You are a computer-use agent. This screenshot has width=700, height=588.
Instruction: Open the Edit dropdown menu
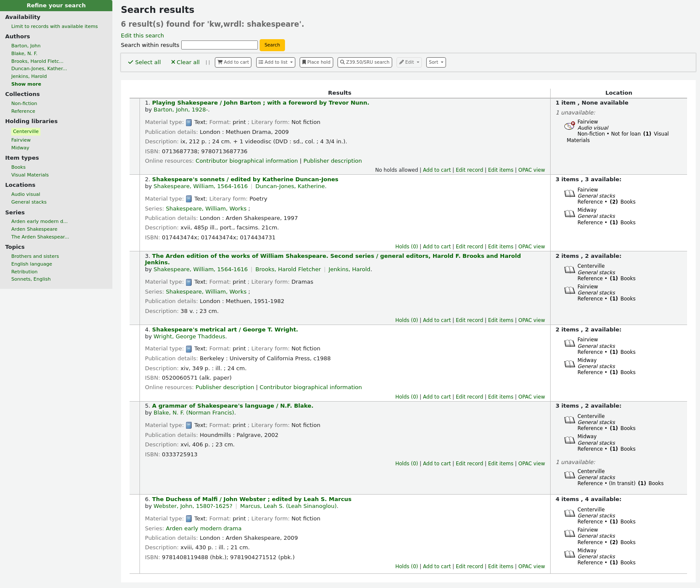pos(409,62)
